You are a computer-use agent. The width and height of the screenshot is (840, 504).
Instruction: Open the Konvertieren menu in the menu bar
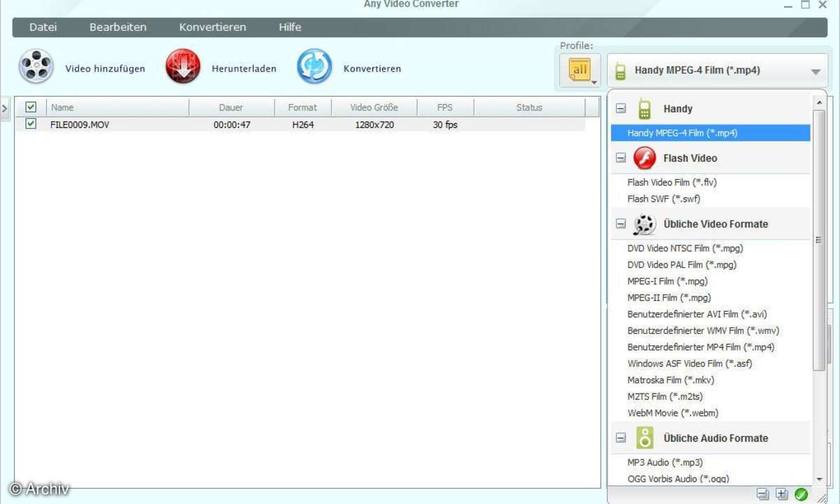pos(213,27)
